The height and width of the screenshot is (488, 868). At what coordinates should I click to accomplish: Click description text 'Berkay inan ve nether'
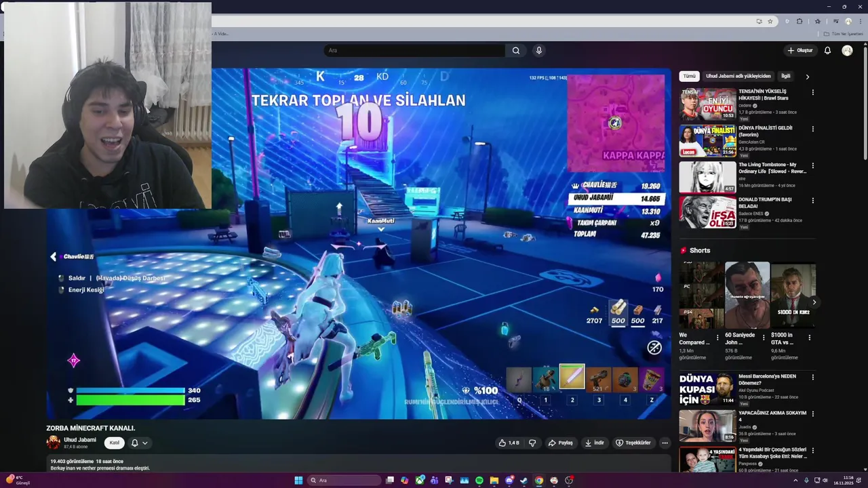click(x=100, y=468)
